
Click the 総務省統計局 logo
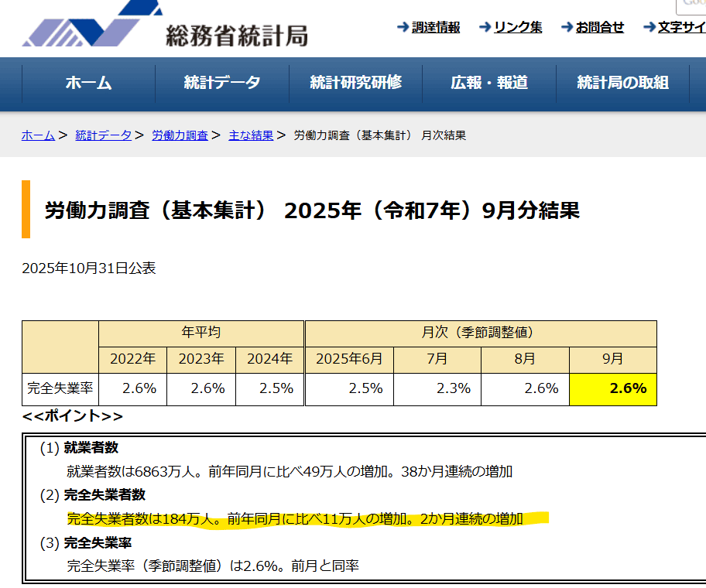point(165,25)
